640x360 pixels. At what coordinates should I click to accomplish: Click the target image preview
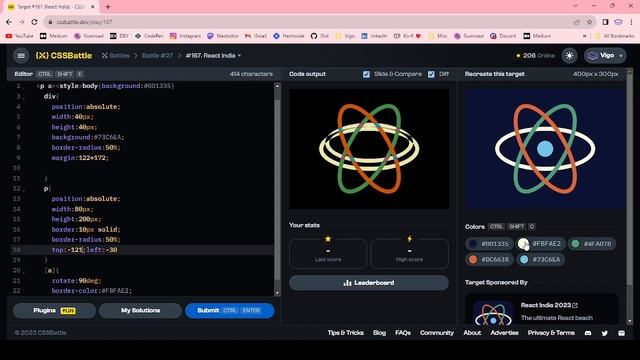click(545, 149)
